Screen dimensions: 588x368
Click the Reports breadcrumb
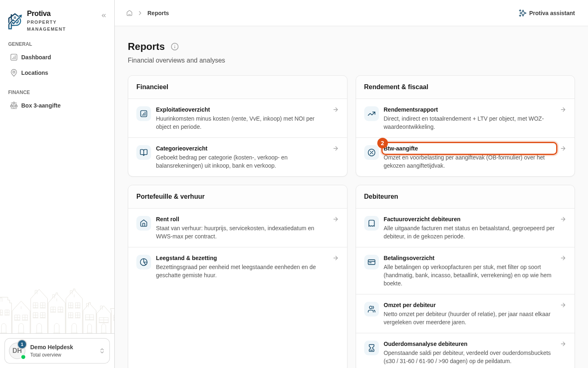(x=158, y=13)
